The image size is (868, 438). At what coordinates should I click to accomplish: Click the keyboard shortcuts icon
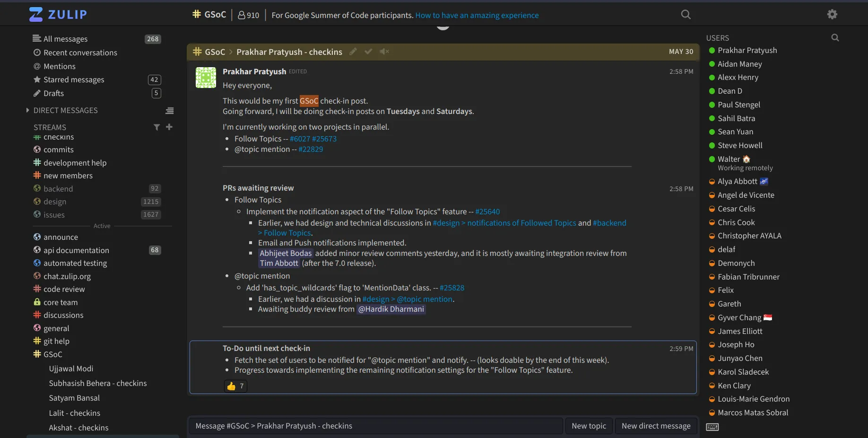pos(712,427)
